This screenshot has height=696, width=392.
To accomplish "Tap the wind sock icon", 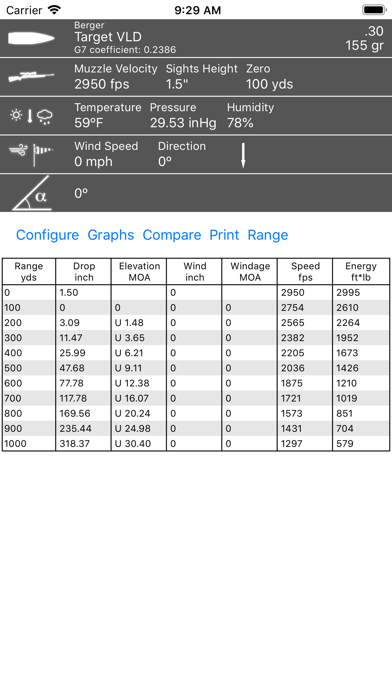I will coord(31,154).
